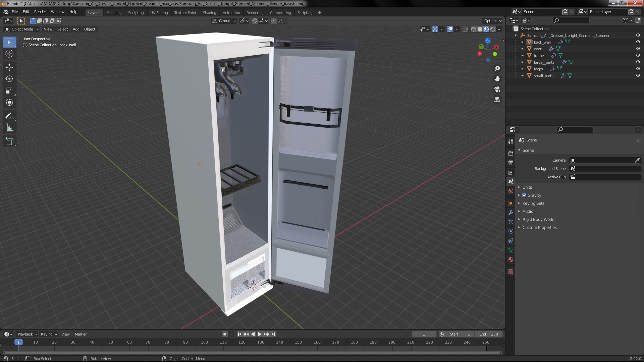Click the camera eyedropper icon
Screen dimensions: 644x362
point(637,160)
